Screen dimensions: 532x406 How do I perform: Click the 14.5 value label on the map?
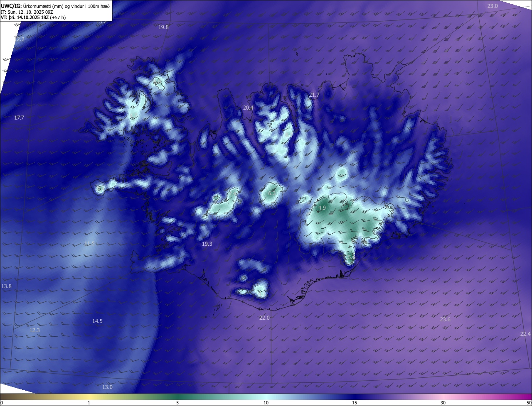(x=97, y=321)
